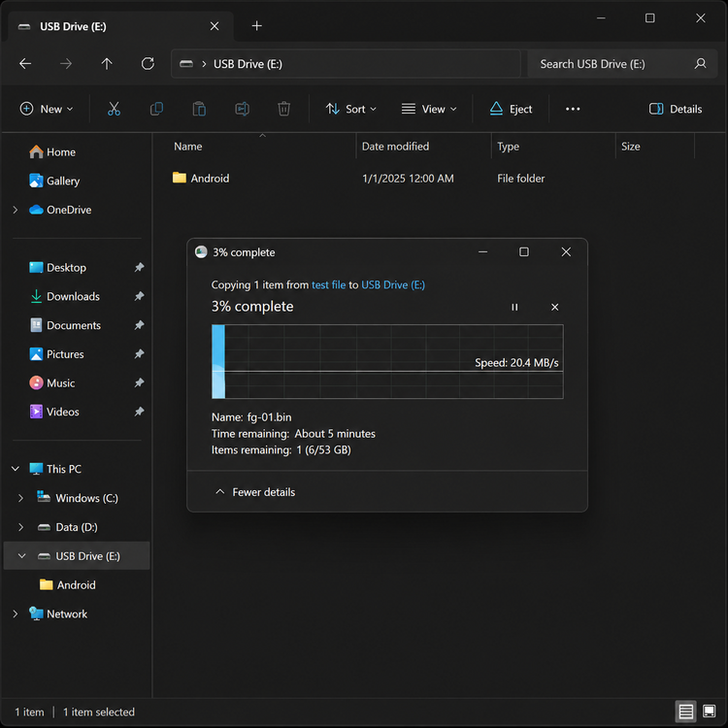Click the address bar path chevron
Screen dimensions: 728x728
[204, 64]
